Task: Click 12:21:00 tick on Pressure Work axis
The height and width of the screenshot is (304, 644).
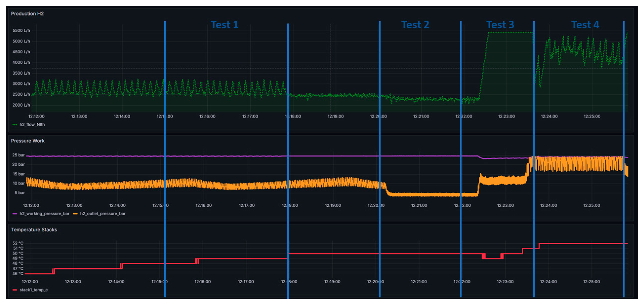Action: coord(419,205)
